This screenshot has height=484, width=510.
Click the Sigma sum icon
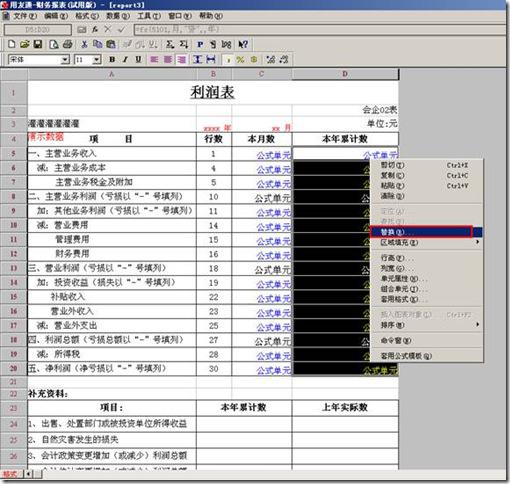click(x=170, y=44)
